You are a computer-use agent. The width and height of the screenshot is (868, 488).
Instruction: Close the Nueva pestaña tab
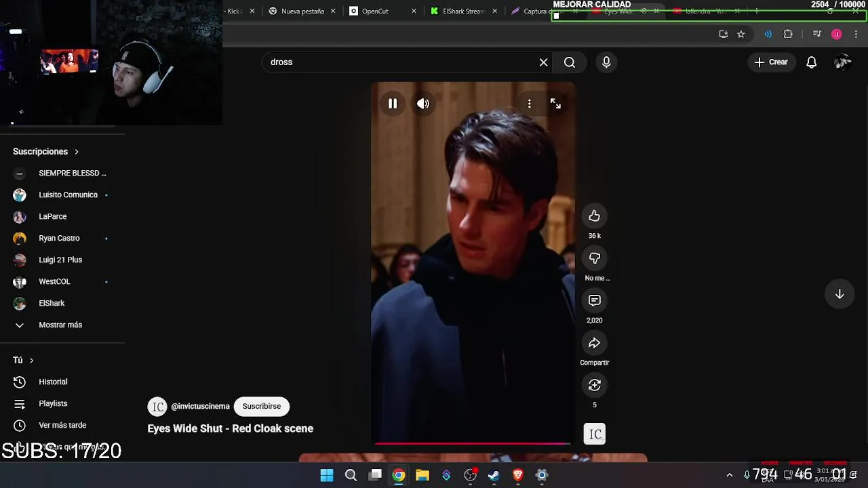coord(333,11)
